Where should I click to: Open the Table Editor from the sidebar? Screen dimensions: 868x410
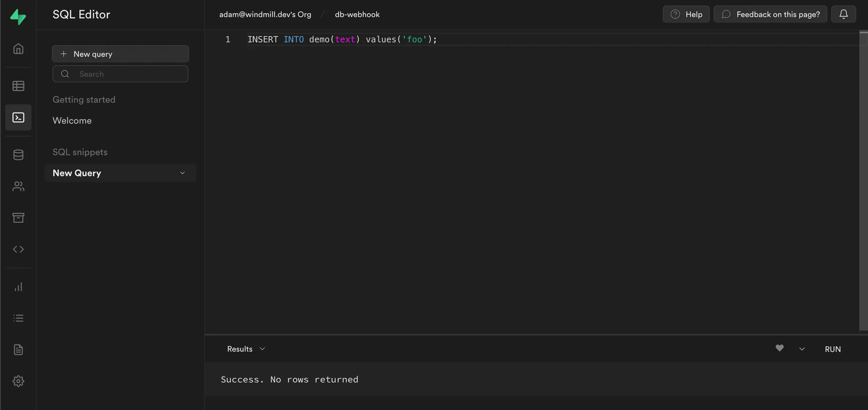(18, 86)
